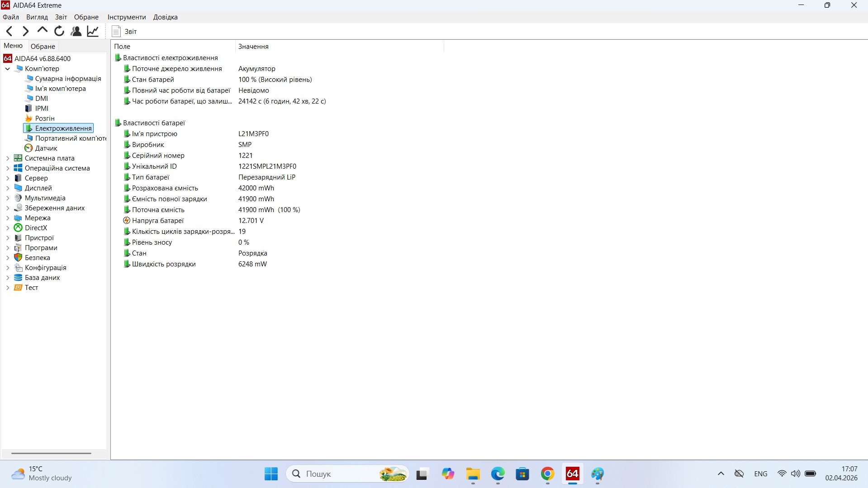Open the graph/statistics toolbar icon

point(92,31)
